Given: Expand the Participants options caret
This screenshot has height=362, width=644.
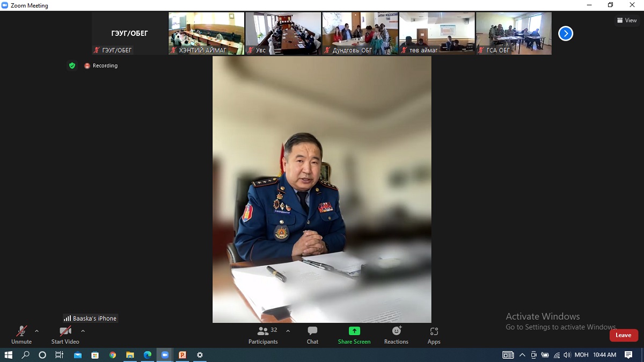Looking at the screenshot, I should (288, 331).
